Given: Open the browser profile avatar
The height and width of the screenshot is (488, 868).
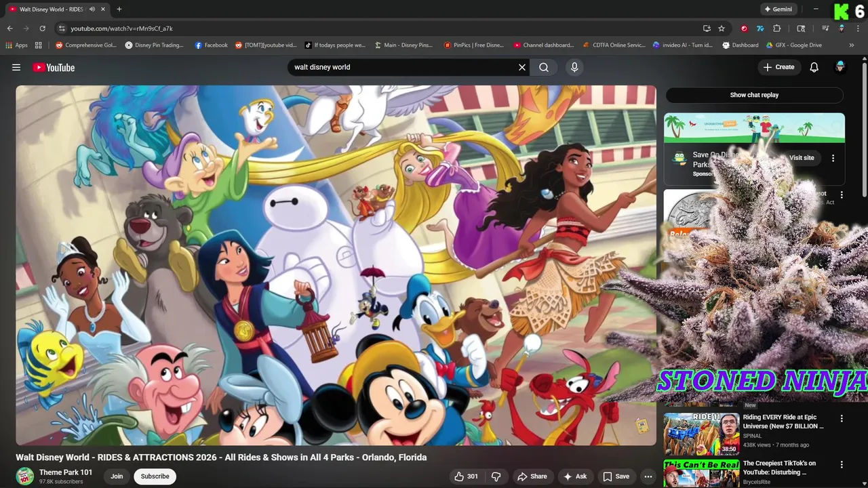Looking at the screenshot, I should click(842, 28).
